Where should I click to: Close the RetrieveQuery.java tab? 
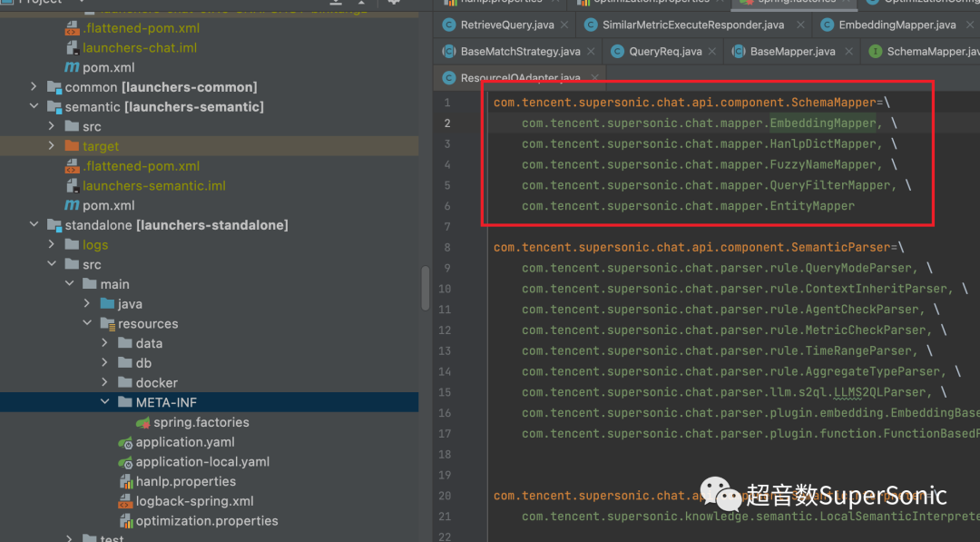coord(563,25)
